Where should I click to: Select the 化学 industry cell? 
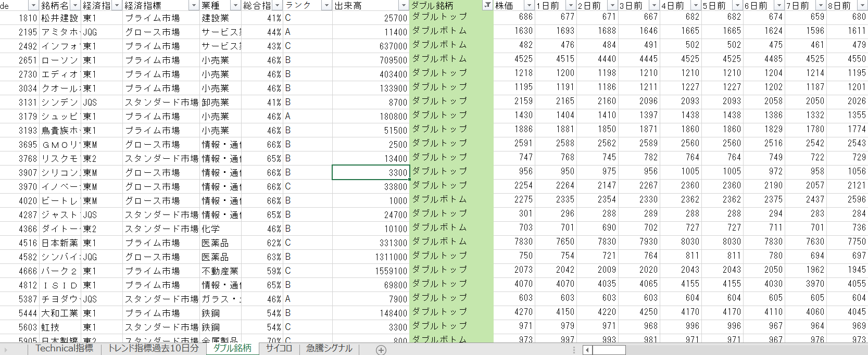221,229
